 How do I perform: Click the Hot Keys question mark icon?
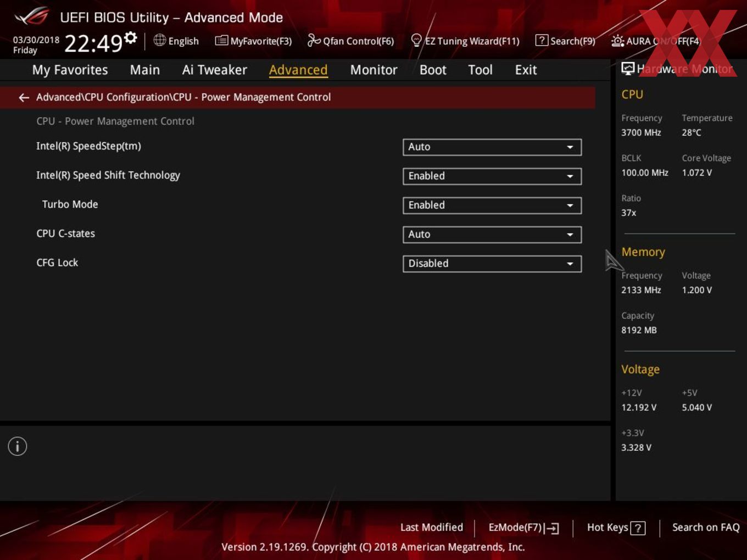(638, 528)
